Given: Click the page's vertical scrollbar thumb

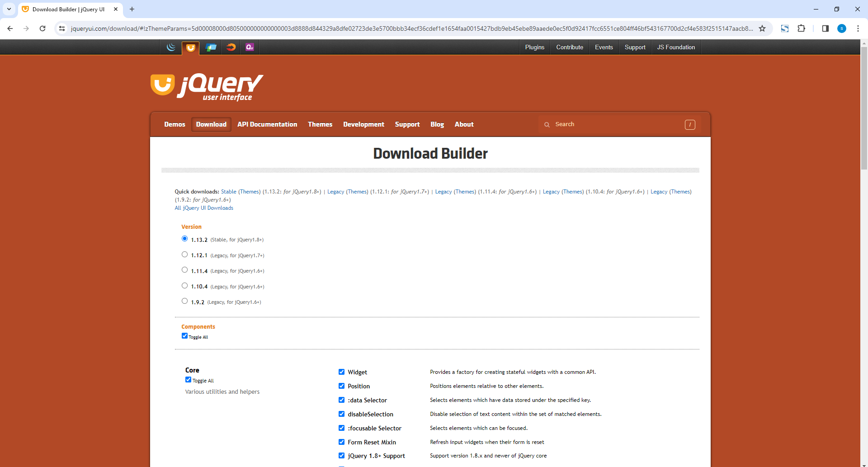Looking at the screenshot, I should (x=864, y=108).
